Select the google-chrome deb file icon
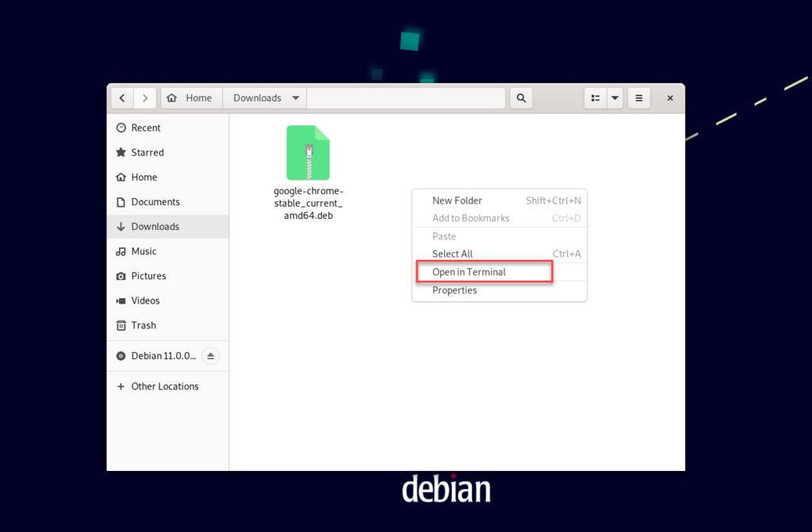 coord(308,153)
